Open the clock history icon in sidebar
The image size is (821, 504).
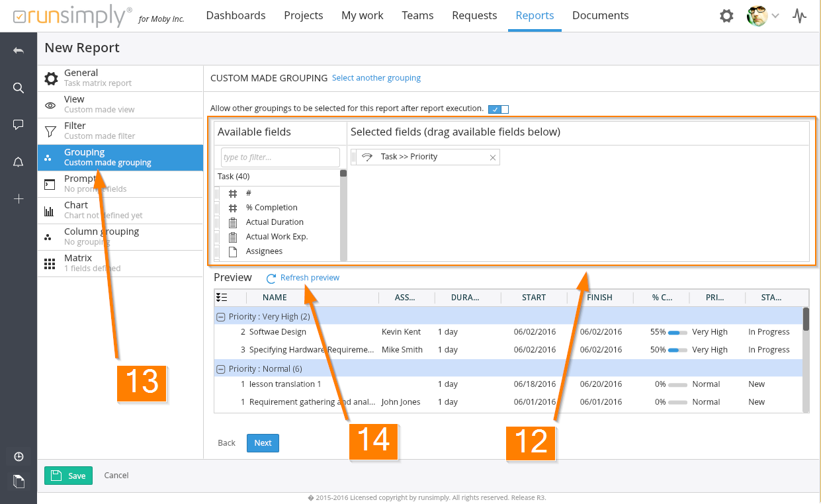click(19, 456)
